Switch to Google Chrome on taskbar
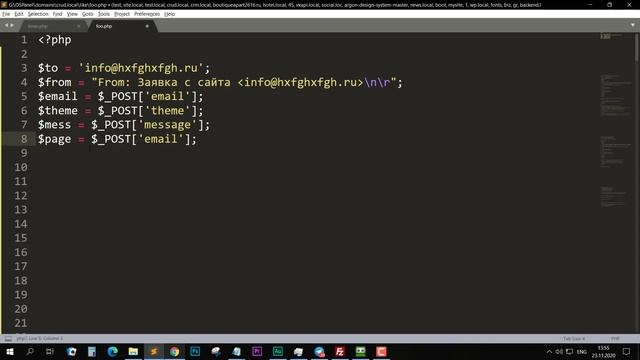 (x=174, y=351)
